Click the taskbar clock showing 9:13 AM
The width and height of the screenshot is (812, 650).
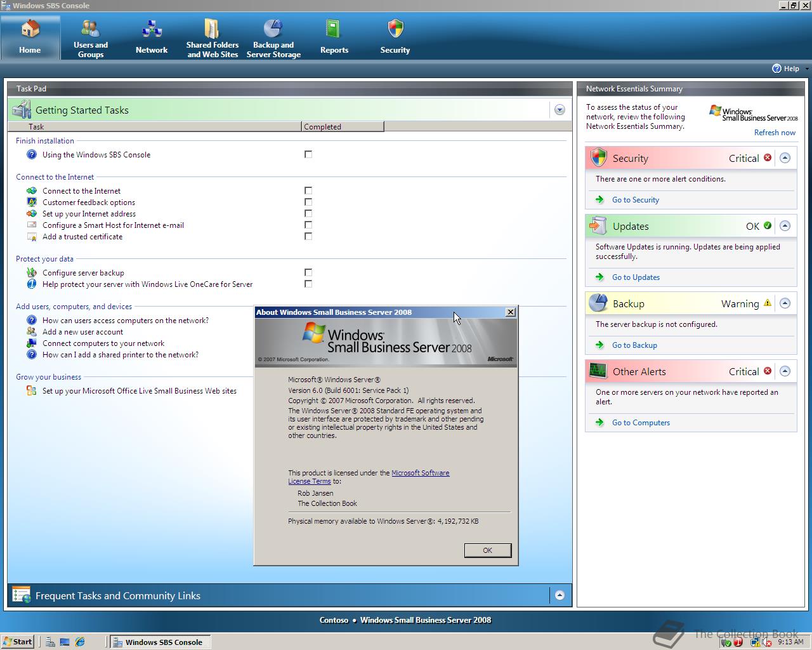[x=790, y=642]
